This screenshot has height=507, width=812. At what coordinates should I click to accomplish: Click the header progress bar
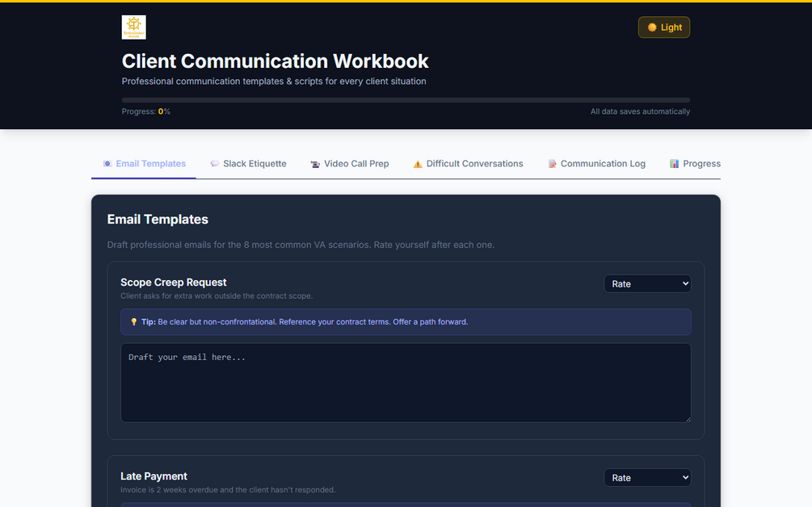(x=406, y=100)
